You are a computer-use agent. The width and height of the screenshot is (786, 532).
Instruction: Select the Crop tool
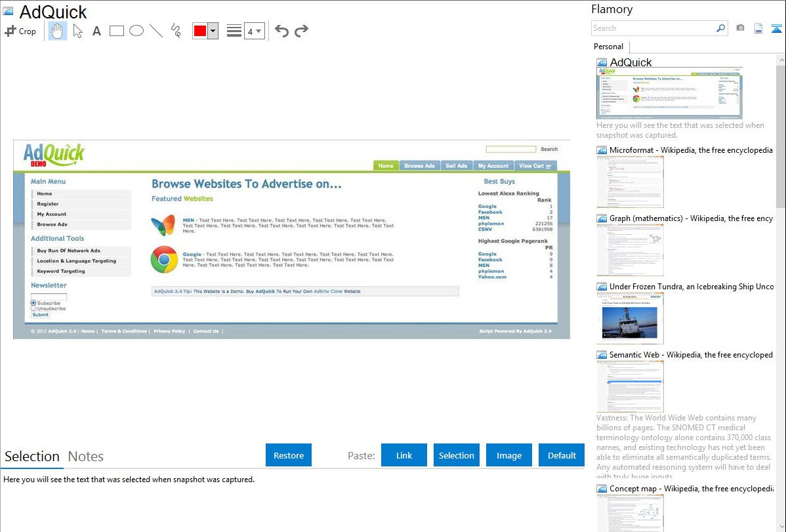tap(20, 31)
